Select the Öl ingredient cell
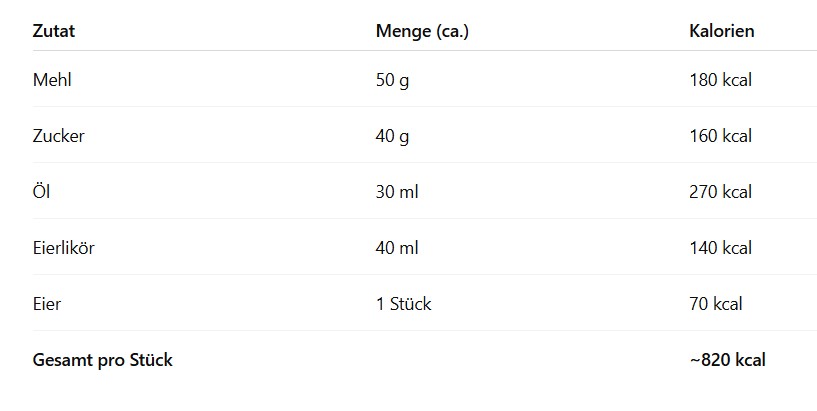The width and height of the screenshot is (817, 411). tap(41, 192)
